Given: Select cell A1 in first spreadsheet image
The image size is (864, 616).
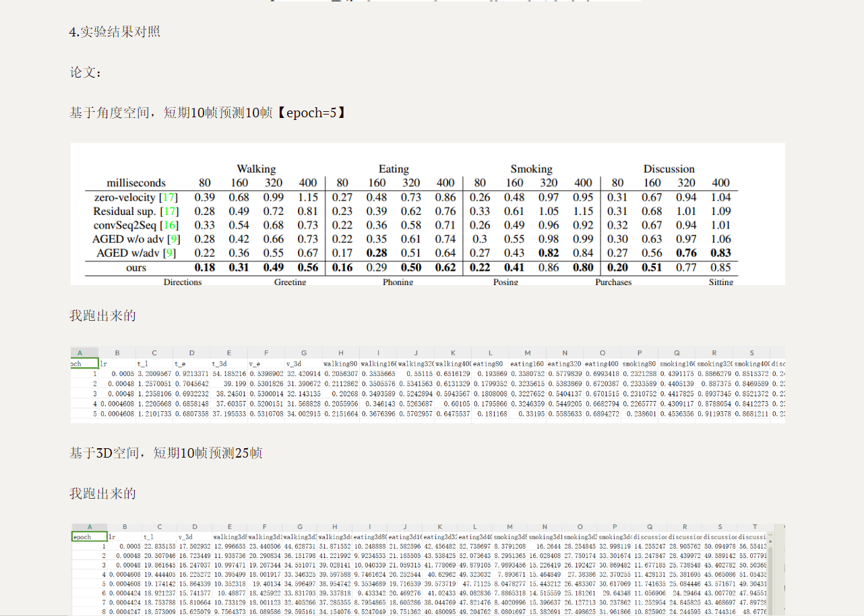Looking at the screenshot, I should click(85, 363).
